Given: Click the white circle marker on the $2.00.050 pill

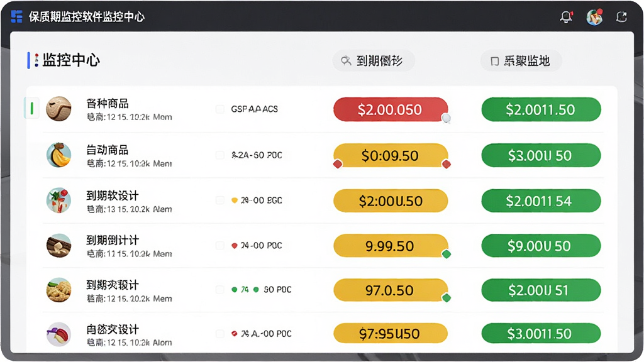Looking at the screenshot, I should coord(446,119).
